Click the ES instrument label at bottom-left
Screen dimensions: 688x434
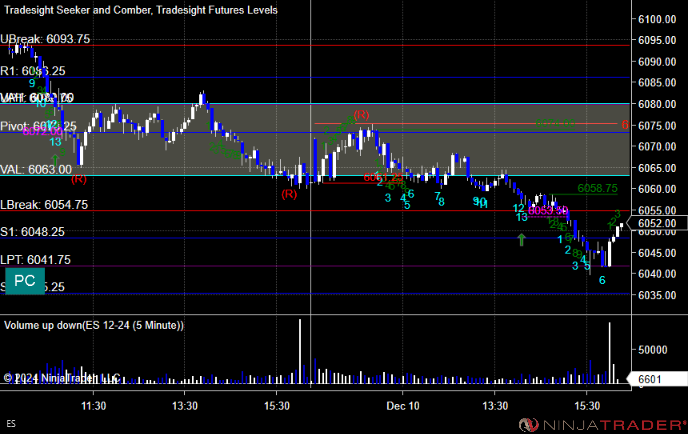coord(11,424)
